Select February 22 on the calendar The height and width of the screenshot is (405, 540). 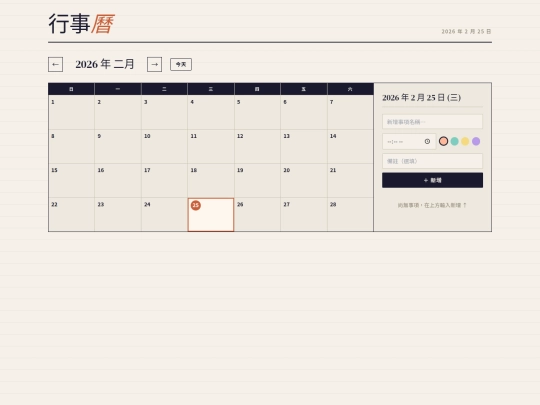71,215
